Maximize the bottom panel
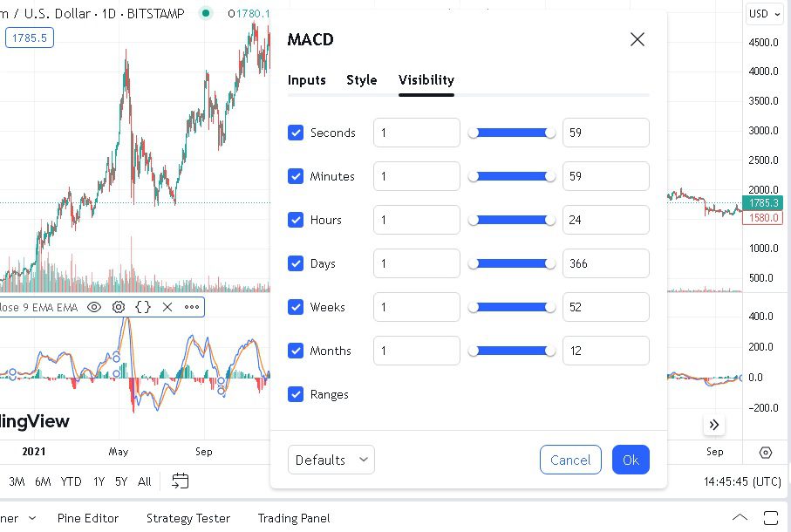The height and width of the screenshot is (532, 791). [770, 517]
